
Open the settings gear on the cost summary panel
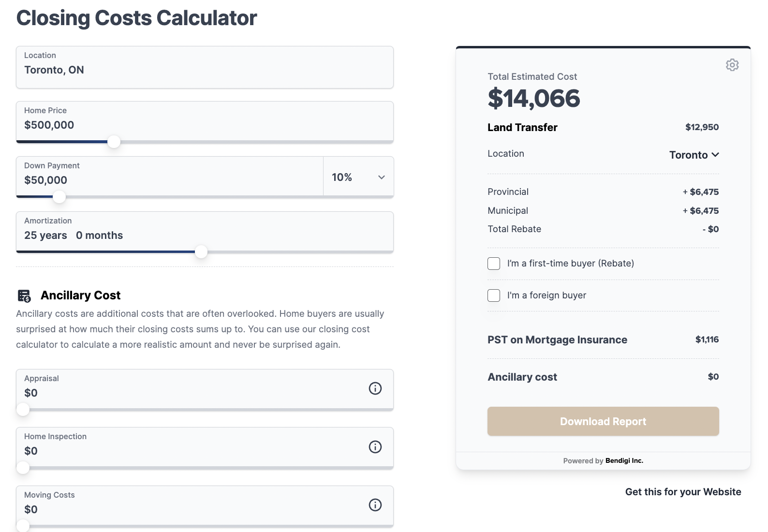(732, 65)
